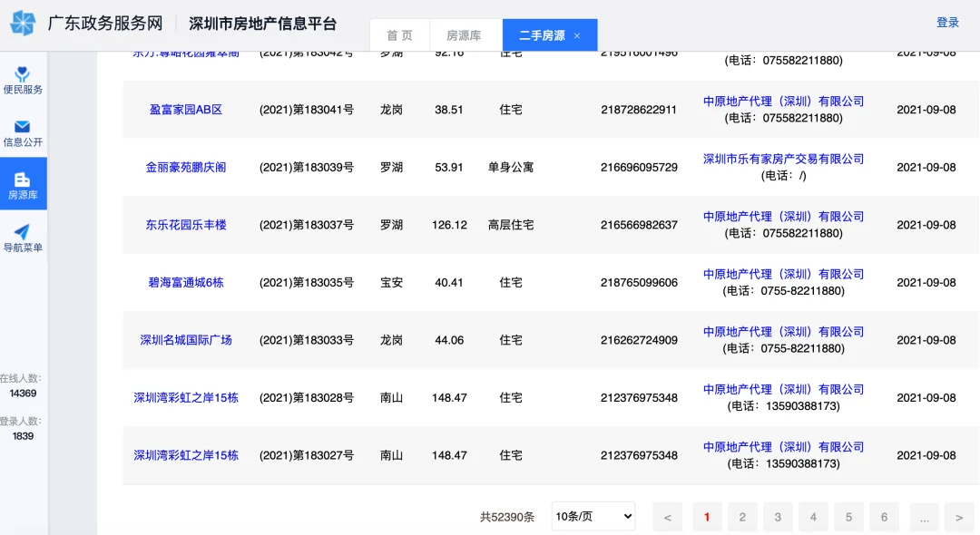Click the code 216696095729
Image resolution: width=980 pixels, height=535 pixels.
tap(639, 168)
